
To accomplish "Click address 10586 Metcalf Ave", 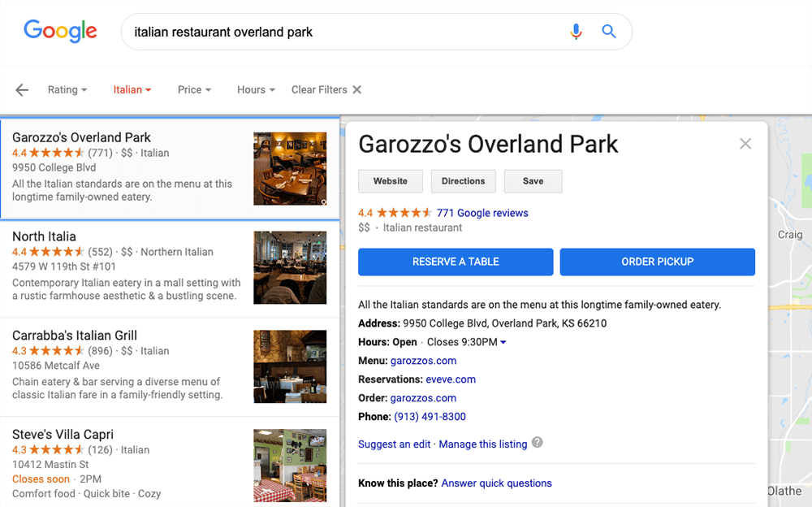I will tap(56, 366).
